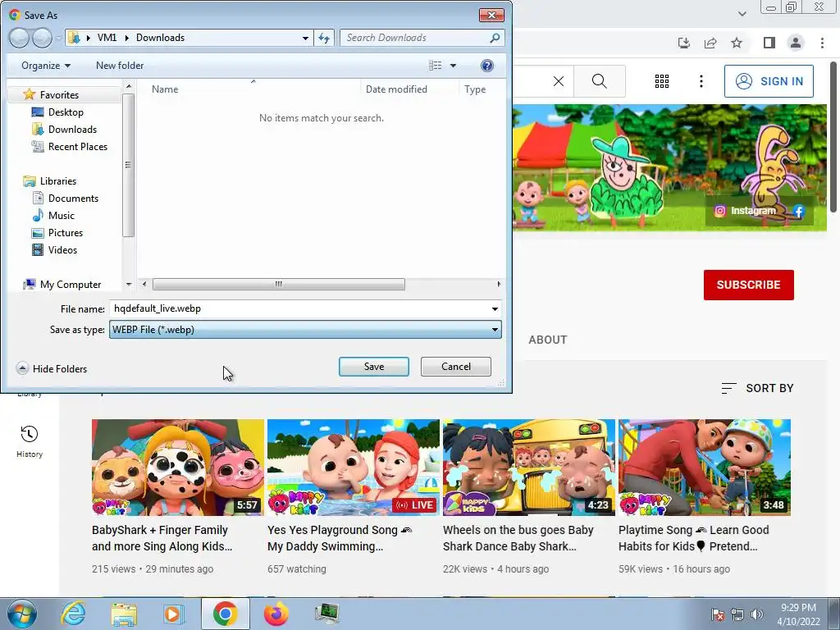This screenshot has width=840, height=630.
Task: Select Videos library
Action: [62, 249]
